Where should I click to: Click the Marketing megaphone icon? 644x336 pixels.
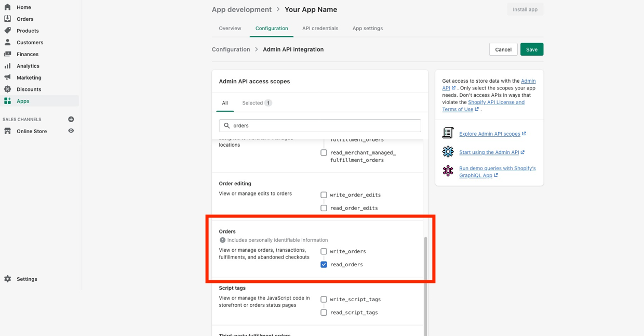(x=8, y=77)
